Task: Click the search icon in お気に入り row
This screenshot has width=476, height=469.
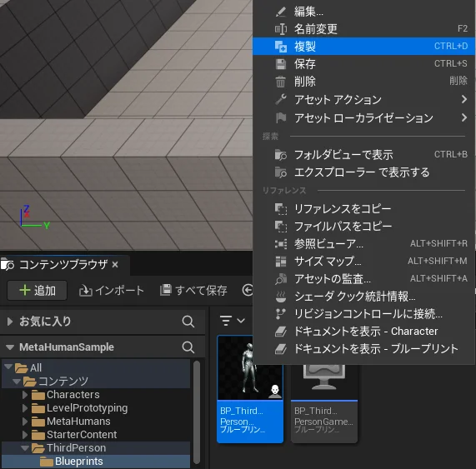Action: coord(188,322)
